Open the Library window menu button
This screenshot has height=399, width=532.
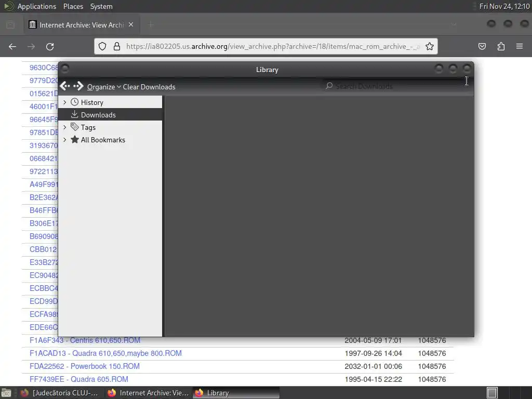click(x=65, y=69)
